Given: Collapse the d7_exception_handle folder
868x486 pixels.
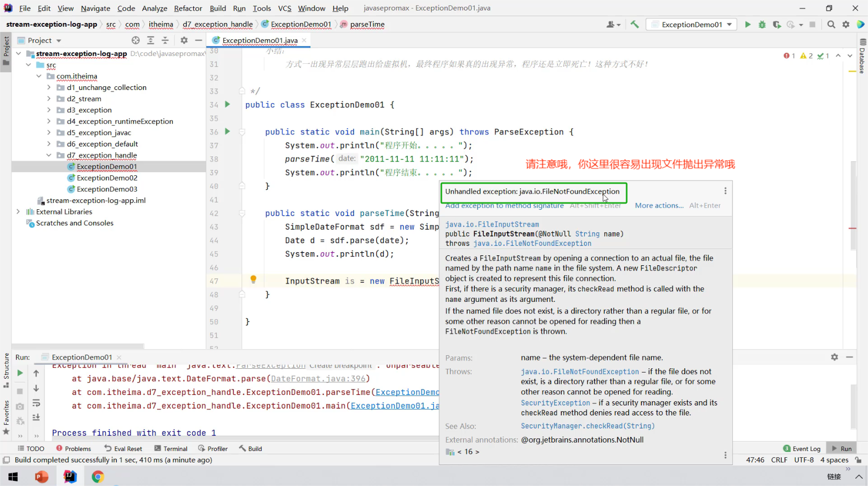Looking at the screenshot, I should tap(49, 155).
